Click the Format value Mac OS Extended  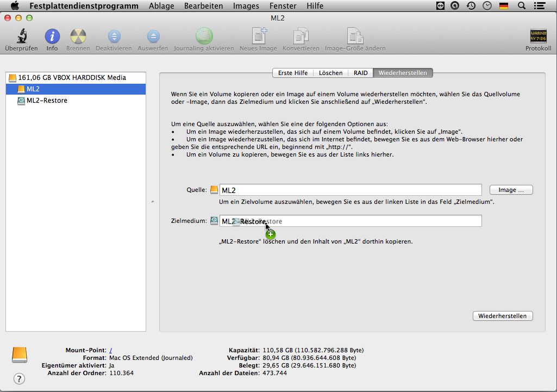[151, 358]
